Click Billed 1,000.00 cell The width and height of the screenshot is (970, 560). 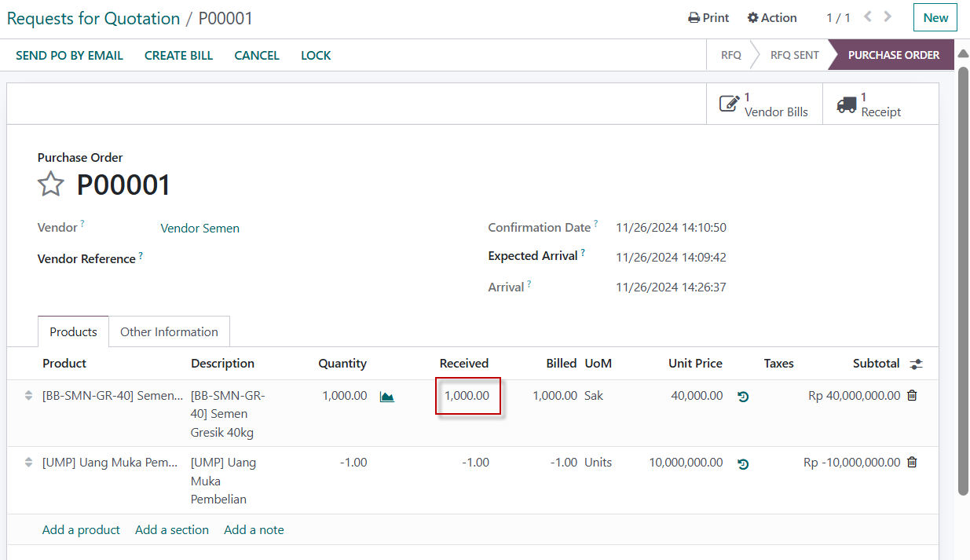[x=555, y=395]
